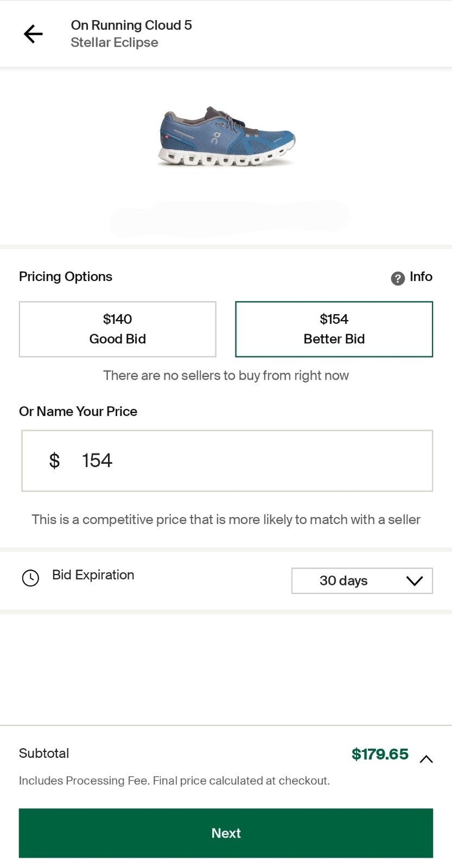The height and width of the screenshot is (868, 452).
Task: Tap the On Running Cloud 5 title
Action: click(131, 25)
